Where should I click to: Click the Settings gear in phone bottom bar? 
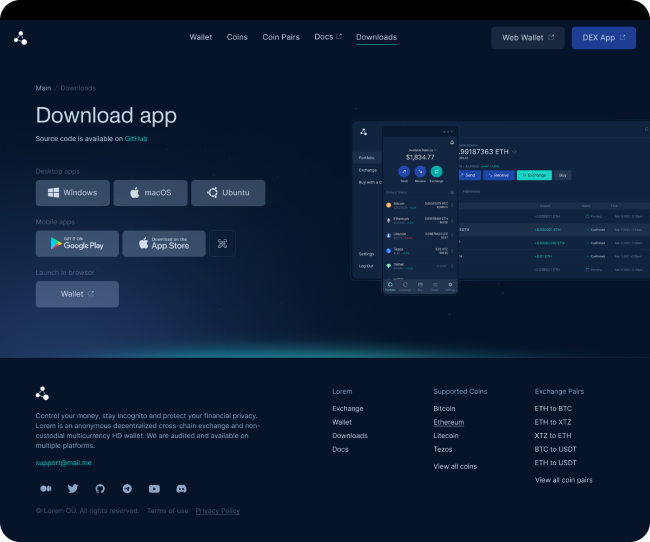click(x=450, y=286)
